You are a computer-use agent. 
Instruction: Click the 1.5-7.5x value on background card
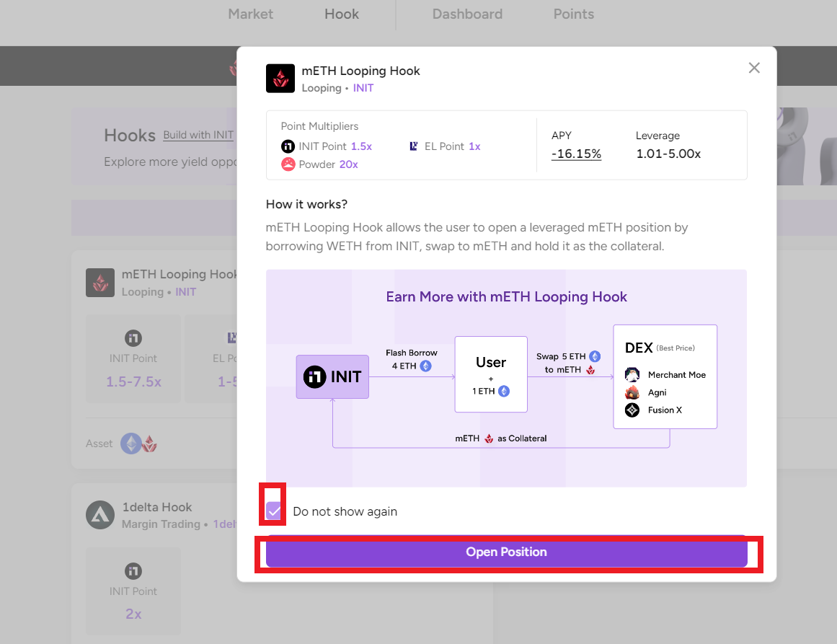click(133, 381)
